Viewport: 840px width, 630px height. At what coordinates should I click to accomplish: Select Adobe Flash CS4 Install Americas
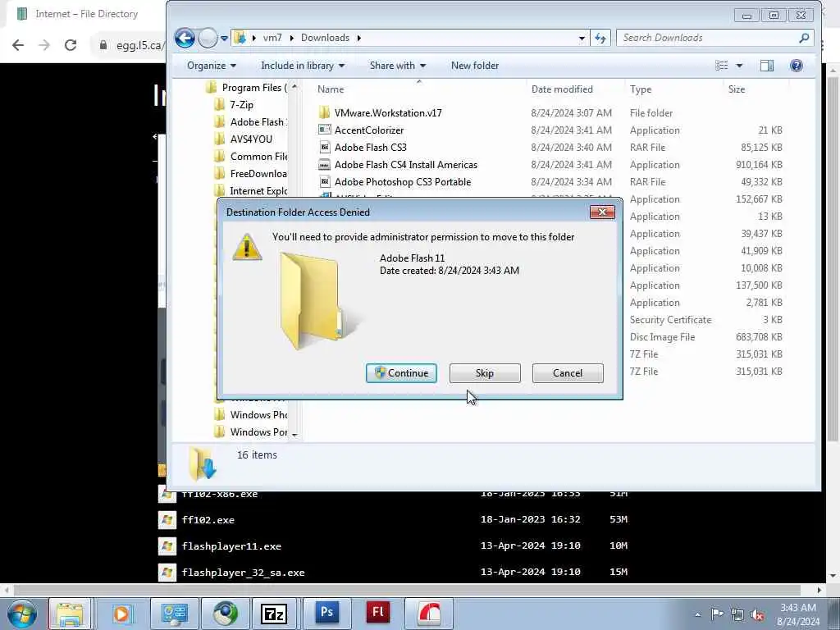[405, 164]
